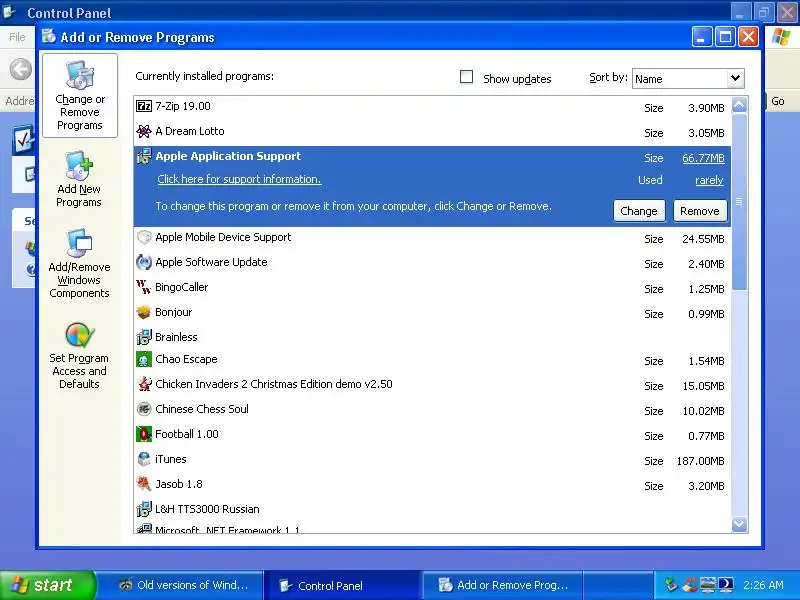Select the Football 1.00 entry
Viewport: 800px width, 600px height.
432,435
